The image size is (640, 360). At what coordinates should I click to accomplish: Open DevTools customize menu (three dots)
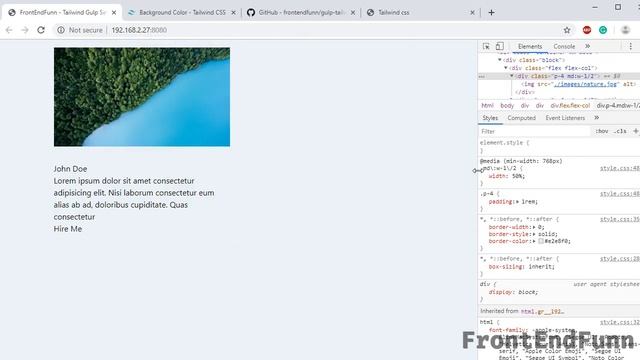pyautogui.click(x=631, y=47)
